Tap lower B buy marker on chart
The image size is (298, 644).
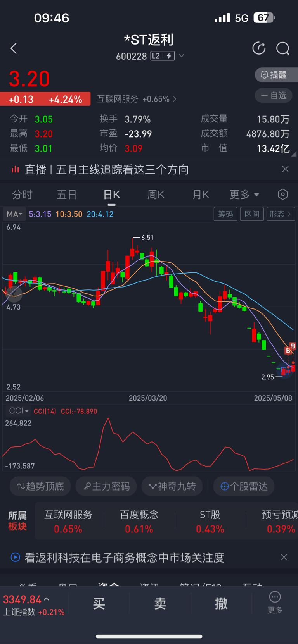[x=288, y=351]
